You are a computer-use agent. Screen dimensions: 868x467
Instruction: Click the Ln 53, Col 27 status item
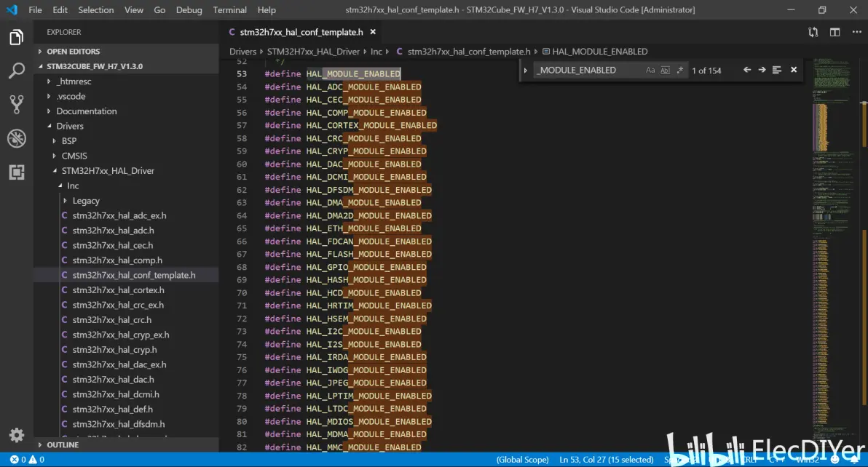click(607, 460)
